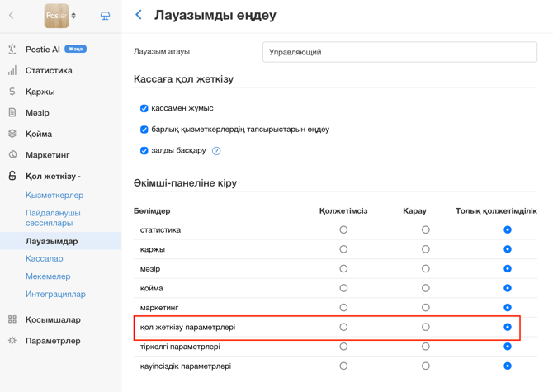This screenshot has width=553, height=392.
Task: Set маркетинг to Қарау
Action: (426, 307)
